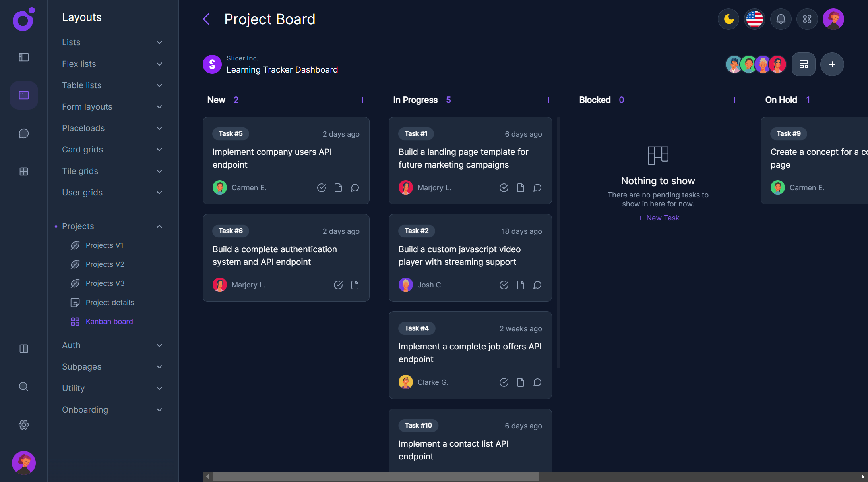Open the Project details page
The height and width of the screenshot is (482, 868).
click(x=110, y=302)
